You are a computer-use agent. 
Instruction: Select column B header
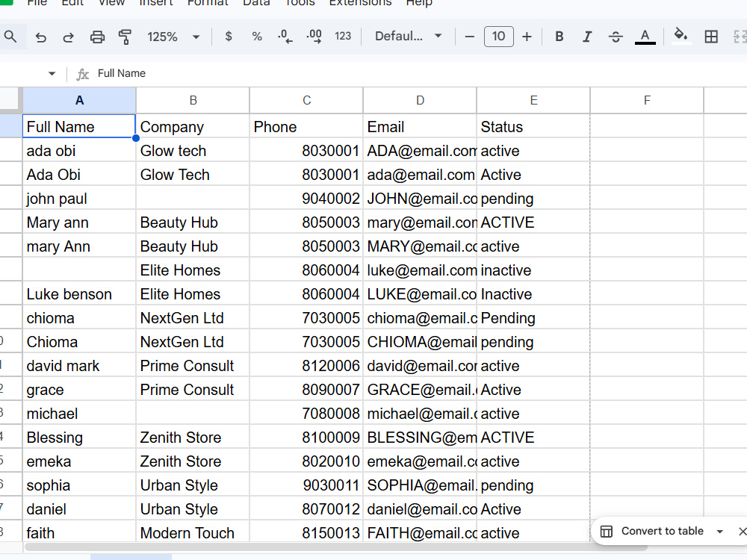pyautogui.click(x=193, y=100)
